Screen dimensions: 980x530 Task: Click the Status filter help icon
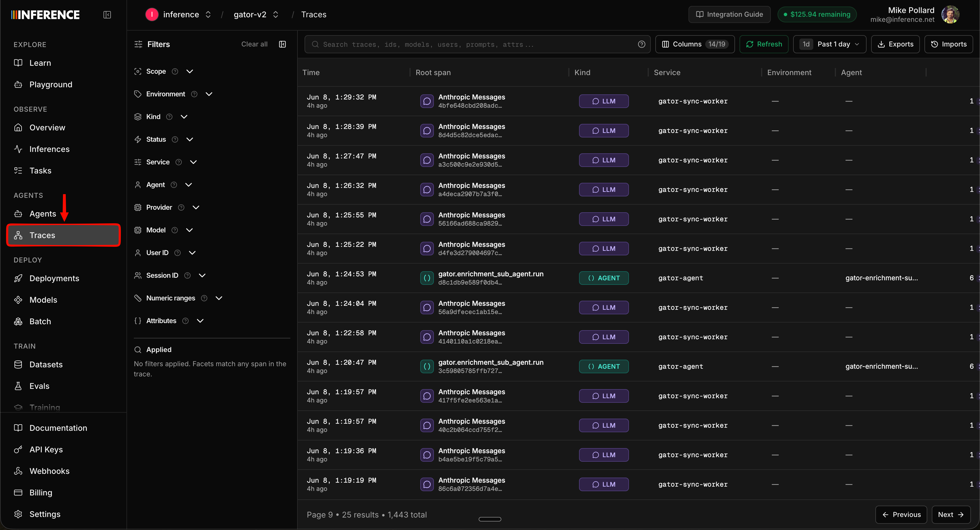point(175,139)
